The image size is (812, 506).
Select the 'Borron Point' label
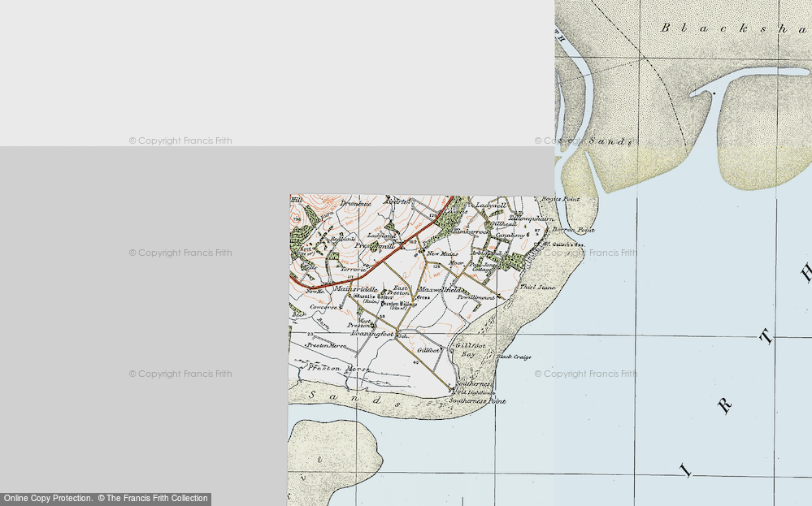(x=573, y=230)
